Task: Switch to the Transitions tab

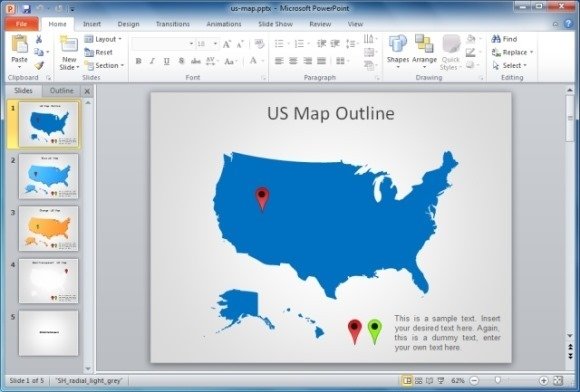Action: (x=173, y=24)
